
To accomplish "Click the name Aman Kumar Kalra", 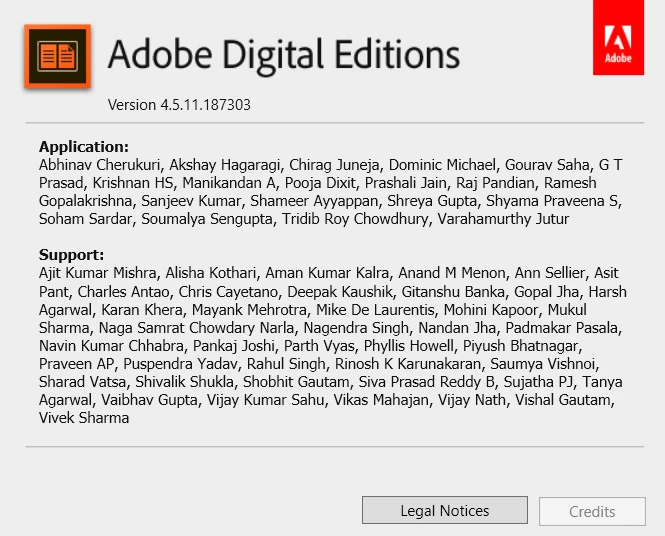I will coord(327,273).
